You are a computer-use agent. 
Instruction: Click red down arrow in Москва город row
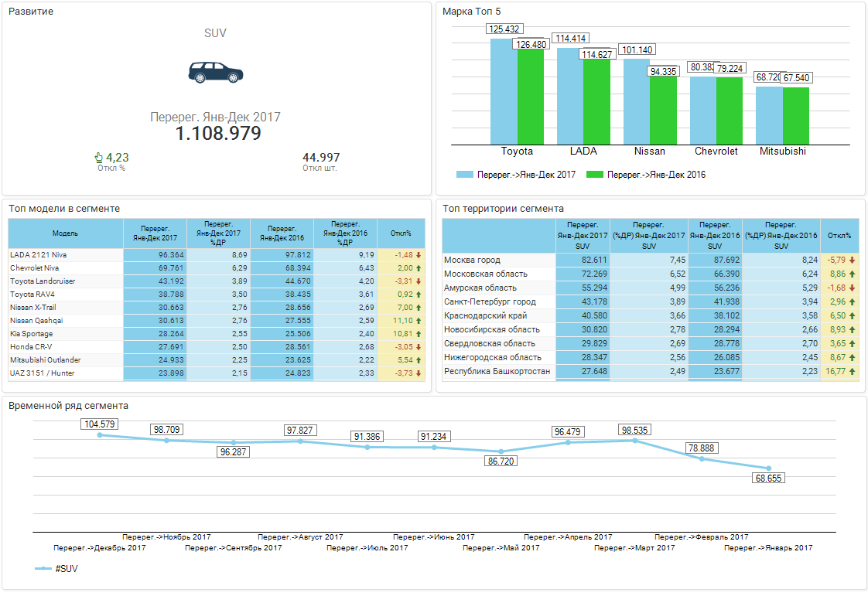tap(852, 261)
